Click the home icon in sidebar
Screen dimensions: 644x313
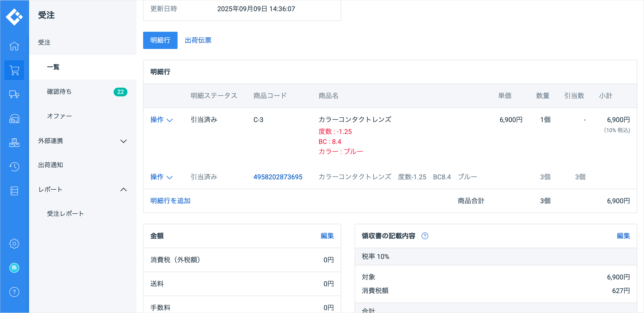pyautogui.click(x=14, y=46)
